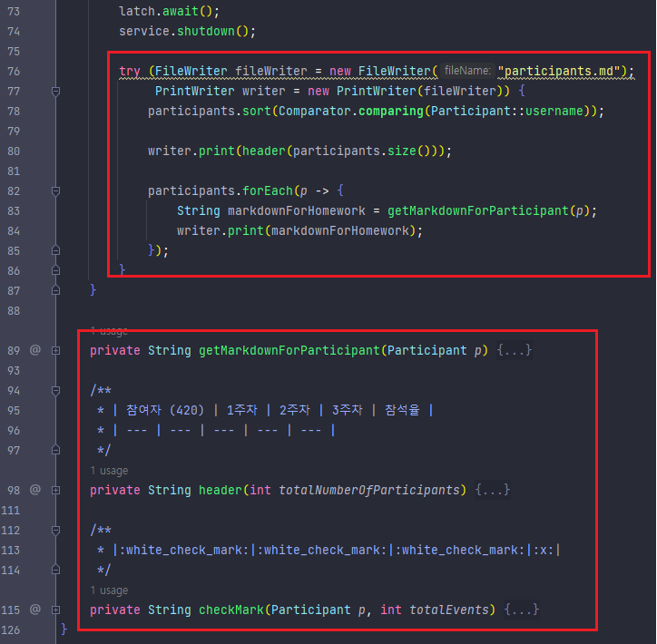657x644 pixels.
Task: Click line number 83 in the gutter
Action: (14, 211)
